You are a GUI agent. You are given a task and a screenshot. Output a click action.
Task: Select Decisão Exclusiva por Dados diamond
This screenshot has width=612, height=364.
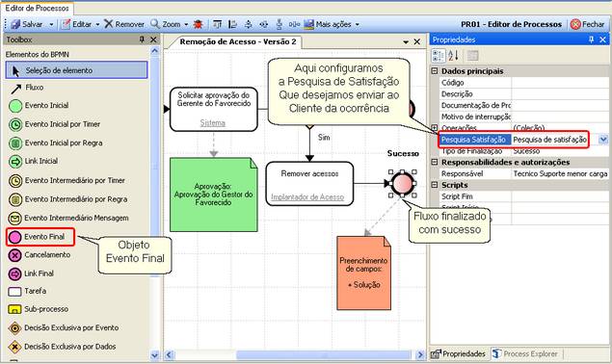click(14, 347)
